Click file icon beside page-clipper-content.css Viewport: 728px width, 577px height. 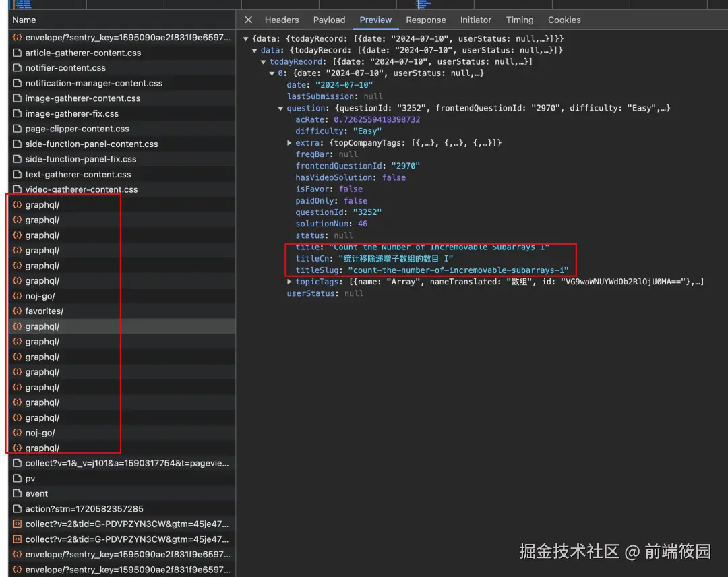[x=17, y=129]
